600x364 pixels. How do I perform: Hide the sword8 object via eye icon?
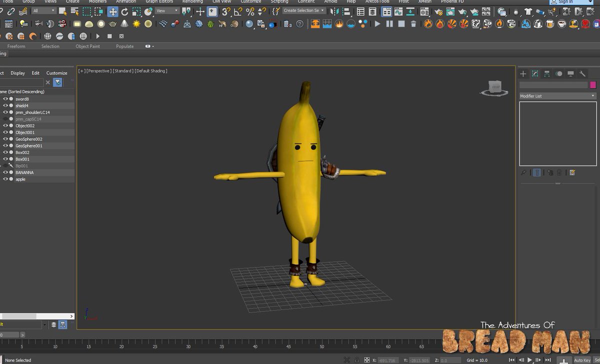tap(5, 99)
